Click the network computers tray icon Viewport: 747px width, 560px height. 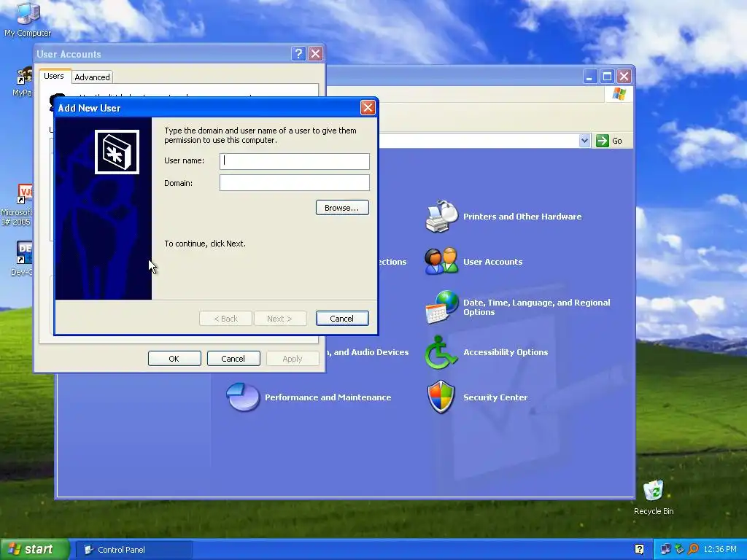[x=665, y=549]
